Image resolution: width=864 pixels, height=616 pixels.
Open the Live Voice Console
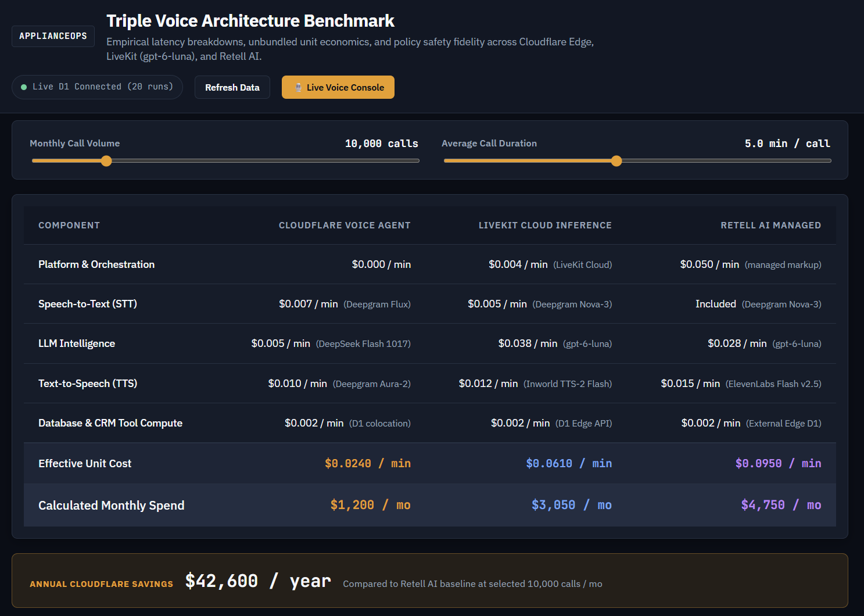[338, 87]
